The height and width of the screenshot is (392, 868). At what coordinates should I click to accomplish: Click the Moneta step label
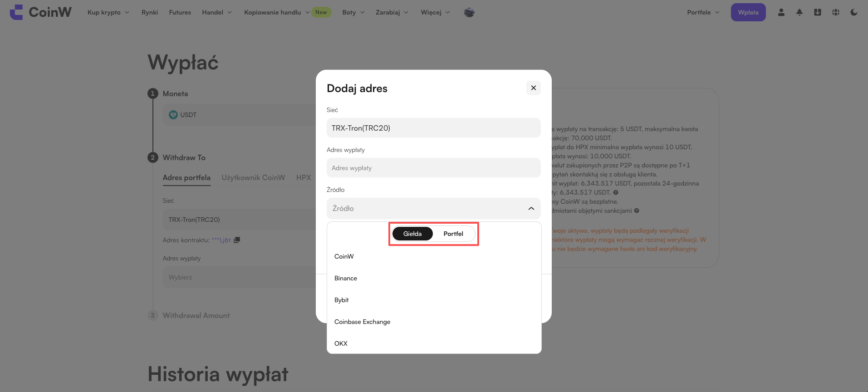(175, 93)
